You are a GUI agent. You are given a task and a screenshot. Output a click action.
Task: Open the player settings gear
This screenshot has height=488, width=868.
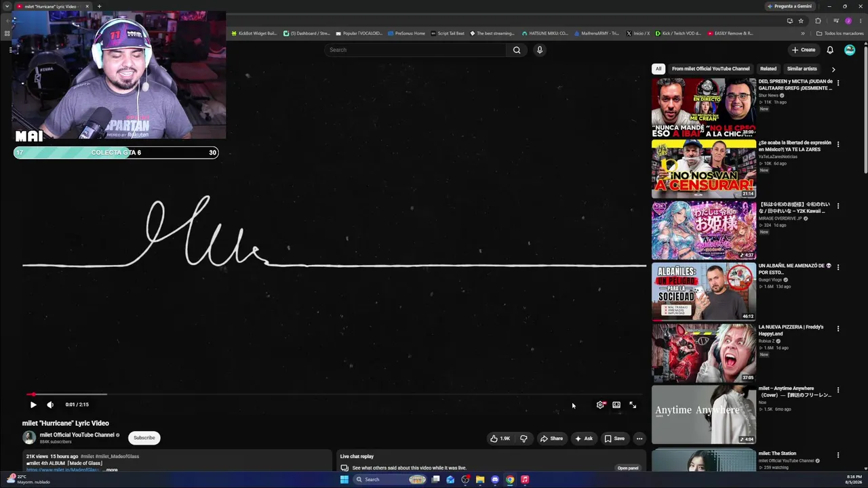tap(600, 405)
